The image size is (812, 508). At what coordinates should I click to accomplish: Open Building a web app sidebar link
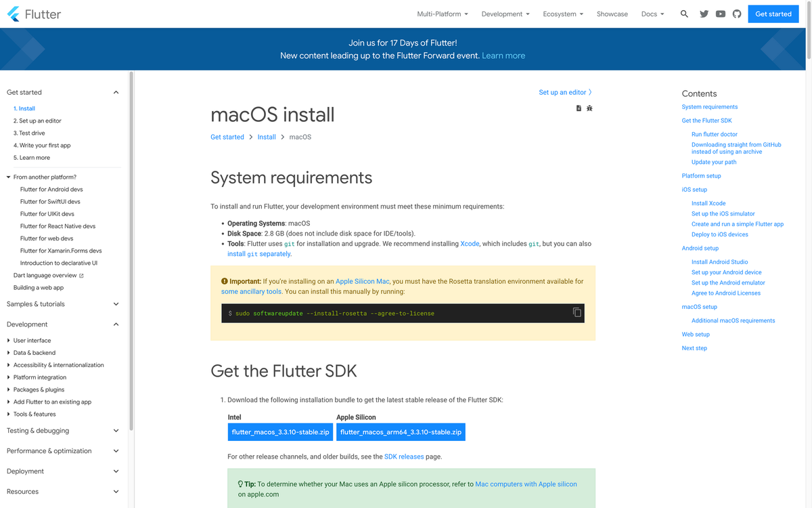(x=39, y=288)
